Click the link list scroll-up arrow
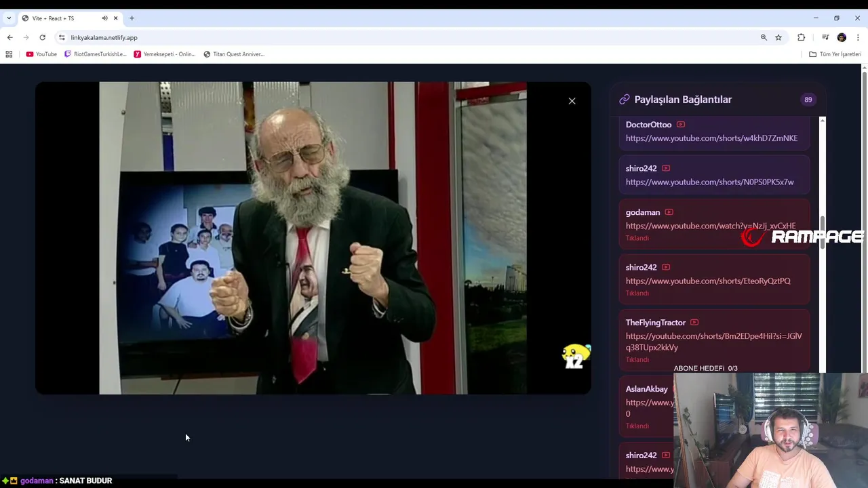 (x=823, y=121)
